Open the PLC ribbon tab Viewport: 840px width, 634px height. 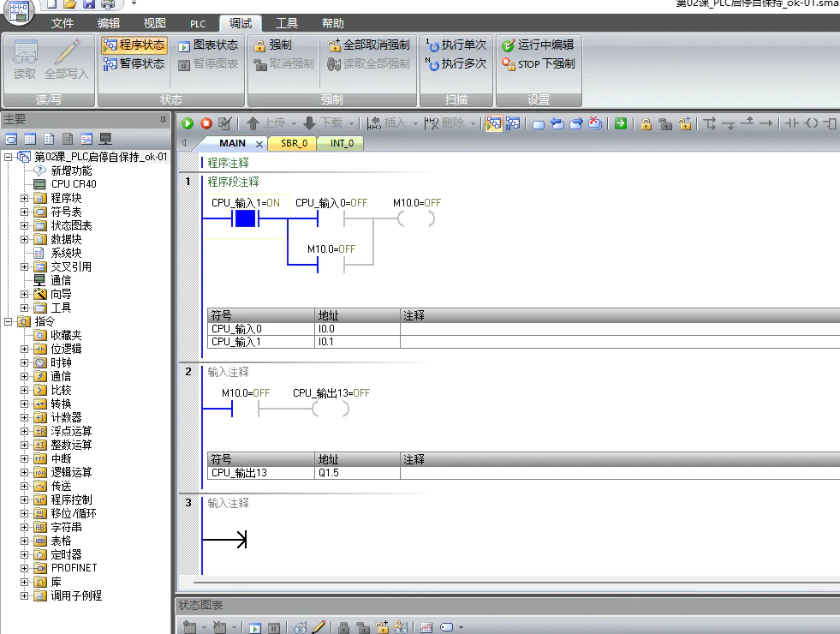coord(198,24)
